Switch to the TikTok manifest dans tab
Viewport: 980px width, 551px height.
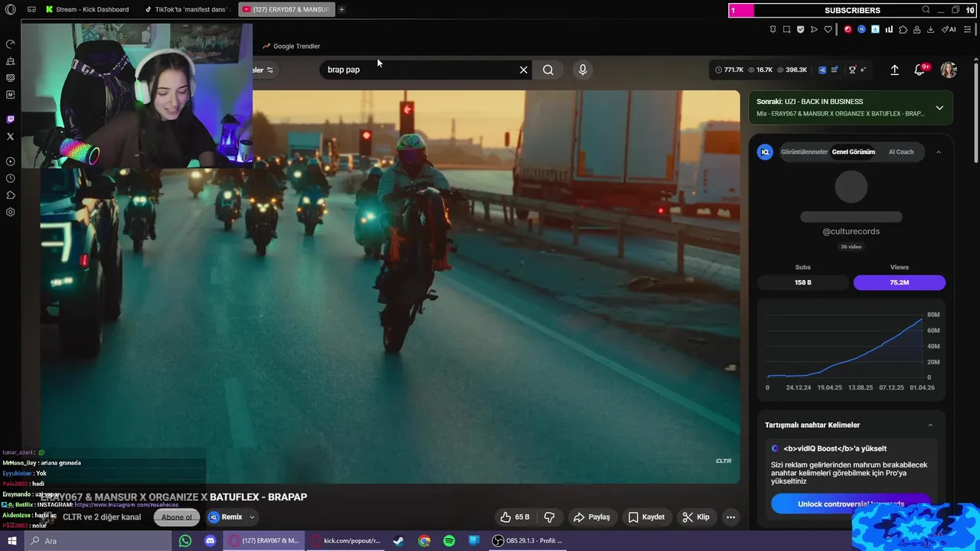pyautogui.click(x=188, y=9)
